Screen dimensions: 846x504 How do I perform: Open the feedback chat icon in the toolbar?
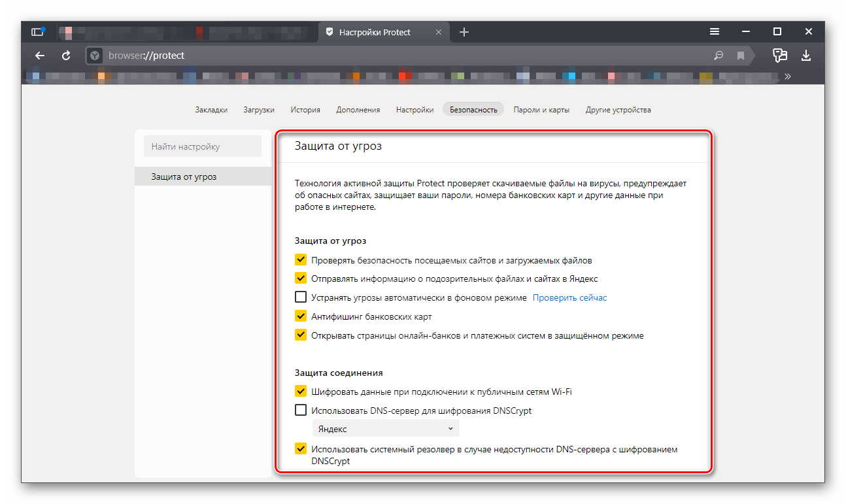tap(779, 55)
